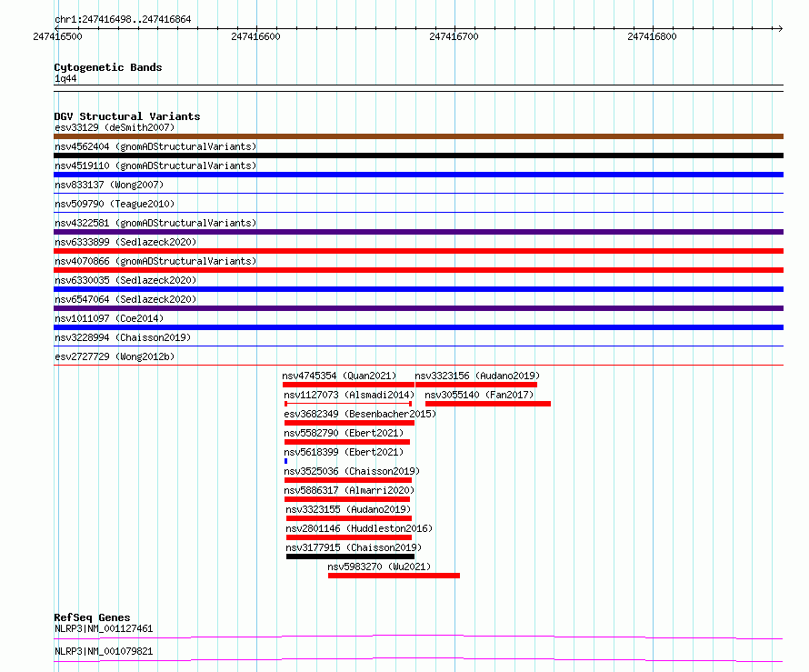Select the nsv3323156 (Audano2019) red bar

[476, 385]
